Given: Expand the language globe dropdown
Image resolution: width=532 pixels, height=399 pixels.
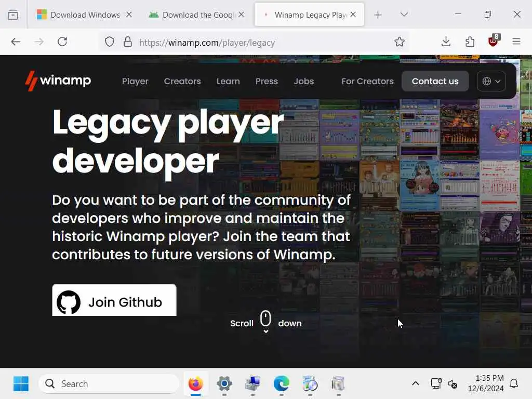Looking at the screenshot, I should (x=491, y=81).
